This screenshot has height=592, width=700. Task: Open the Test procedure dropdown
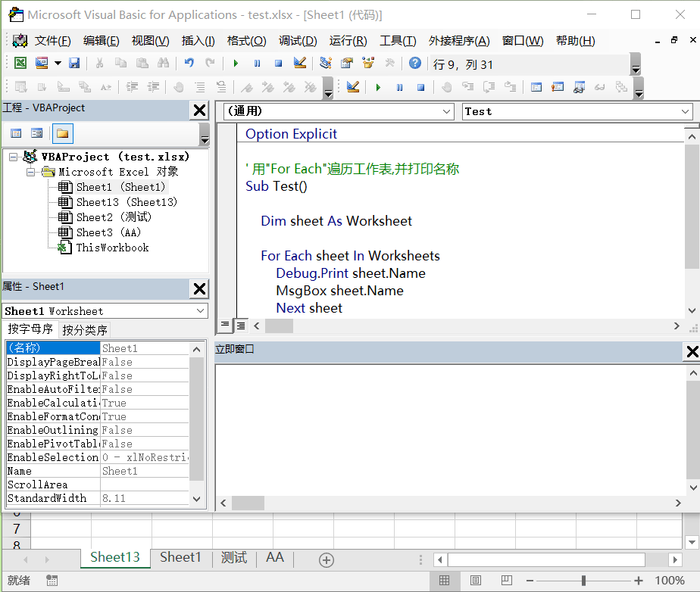tap(686, 111)
